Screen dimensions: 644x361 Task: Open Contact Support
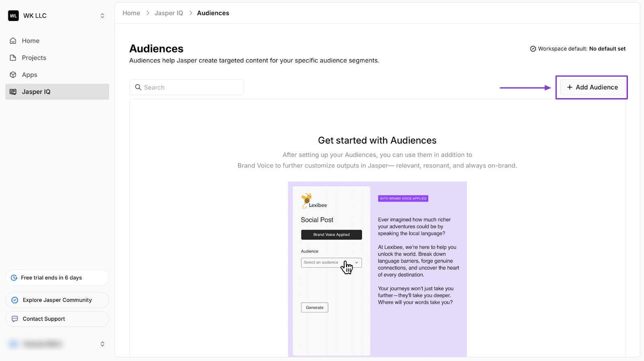coord(57,319)
